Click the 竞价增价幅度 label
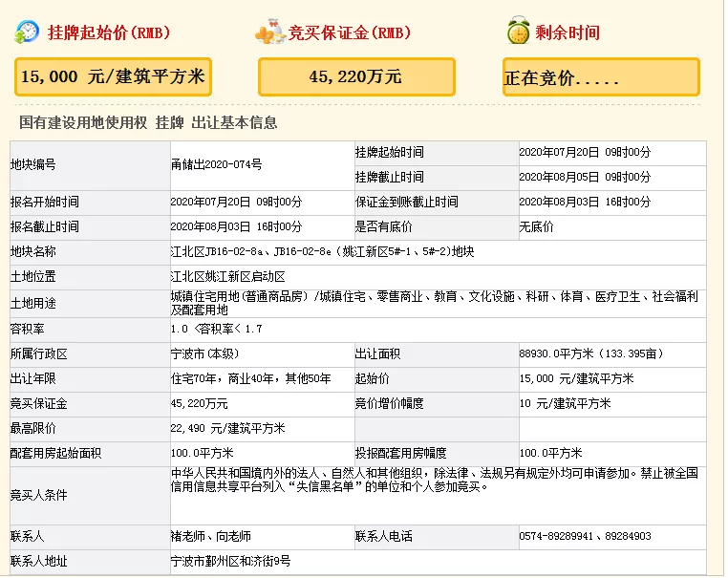Image resolution: width=728 pixels, height=578 pixels. [x=390, y=404]
